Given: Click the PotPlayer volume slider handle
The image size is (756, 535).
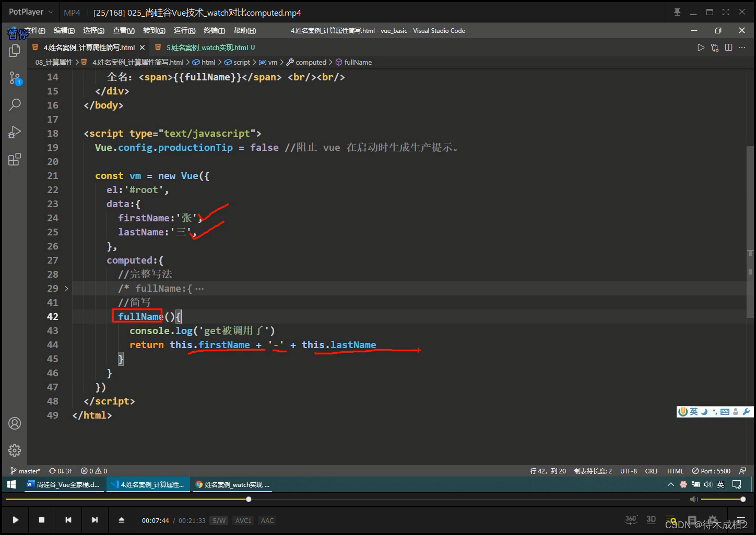Looking at the screenshot, I should [743, 500].
